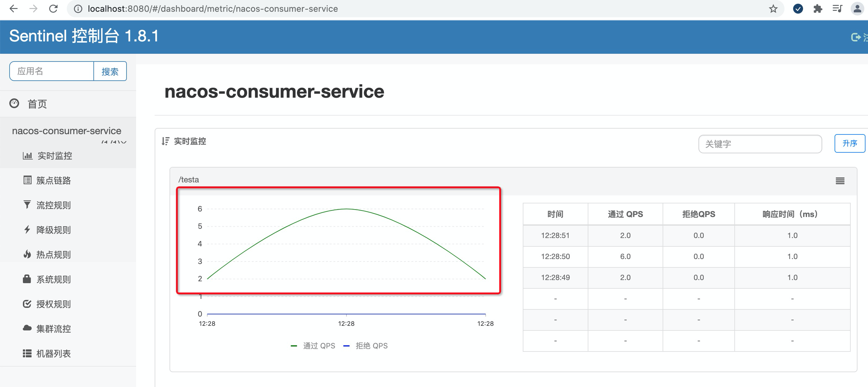868x387 pixels.
Task: Open 簇点链路 in the sidebar
Action: [x=53, y=181]
